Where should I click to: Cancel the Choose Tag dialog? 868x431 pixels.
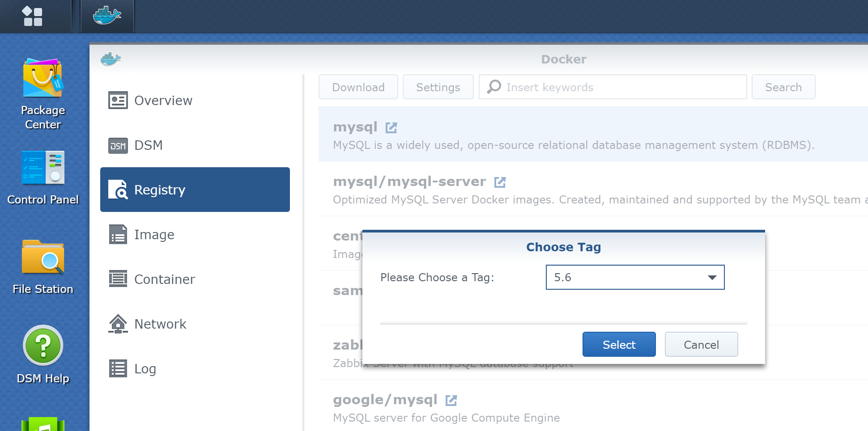coord(701,345)
